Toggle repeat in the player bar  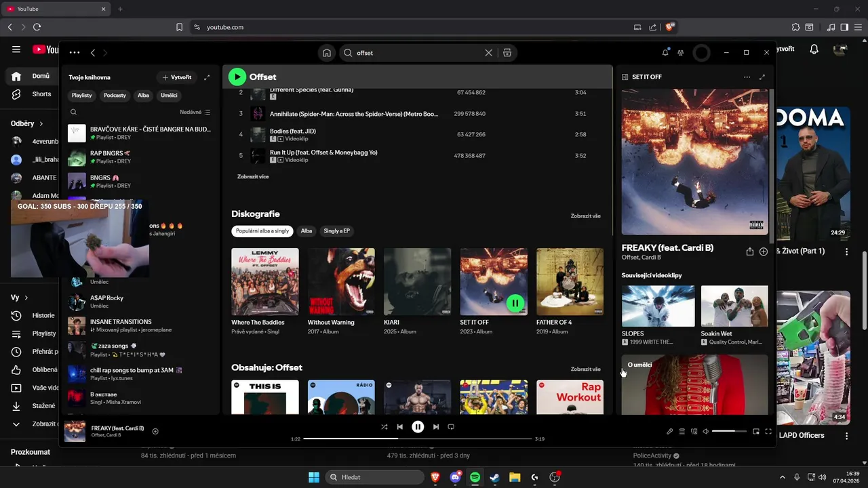[x=451, y=427]
